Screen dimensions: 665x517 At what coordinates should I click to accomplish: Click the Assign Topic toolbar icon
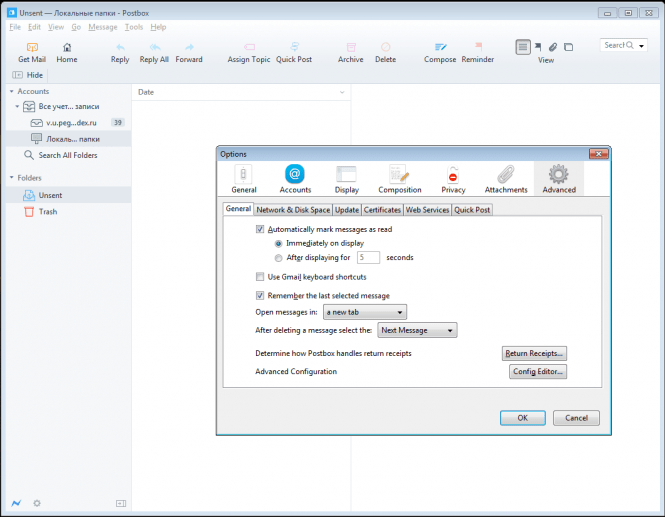249,47
